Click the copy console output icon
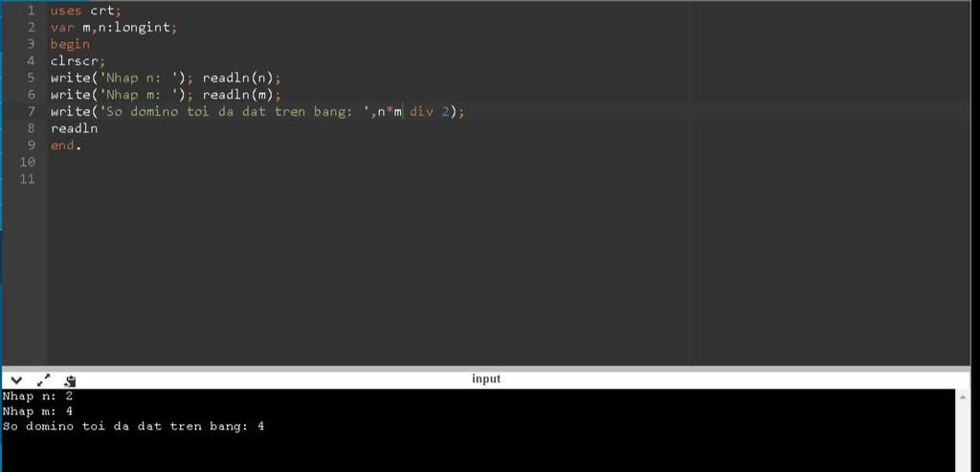The height and width of the screenshot is (472, 980). [70, 380]
